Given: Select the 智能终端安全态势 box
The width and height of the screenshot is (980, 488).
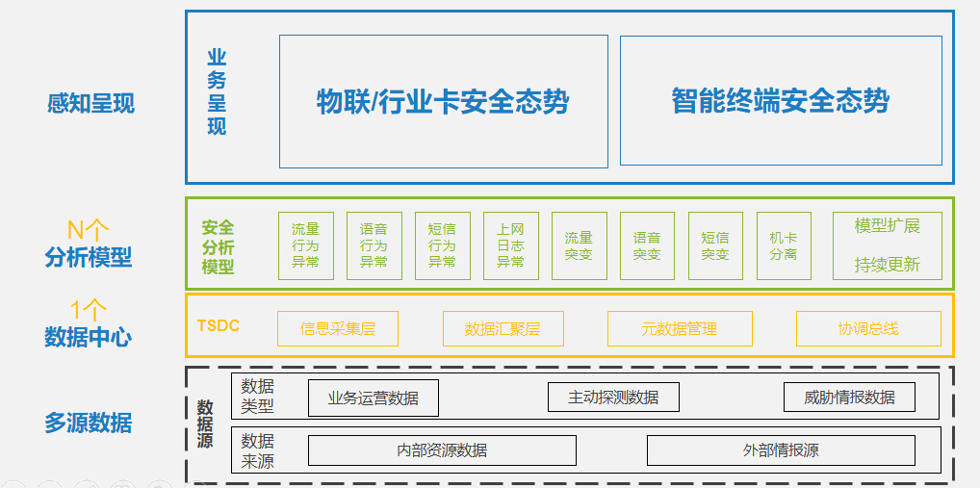Looking at the screenshot, I should click(x=781, y=101).
